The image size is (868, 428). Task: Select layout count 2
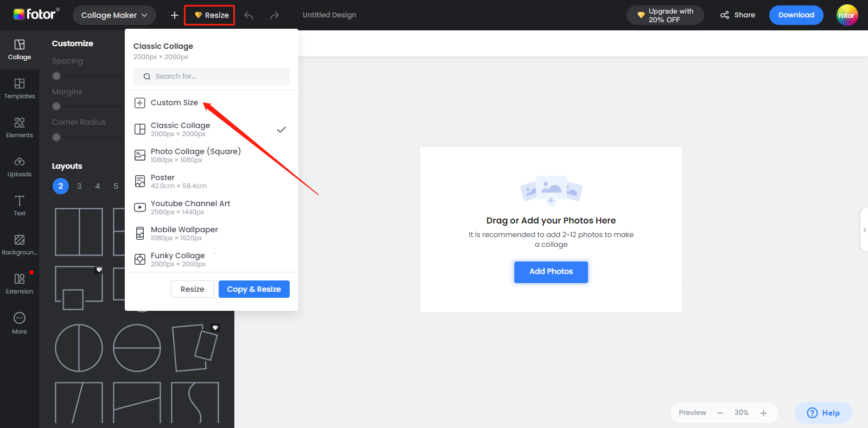tap(61, 186)
